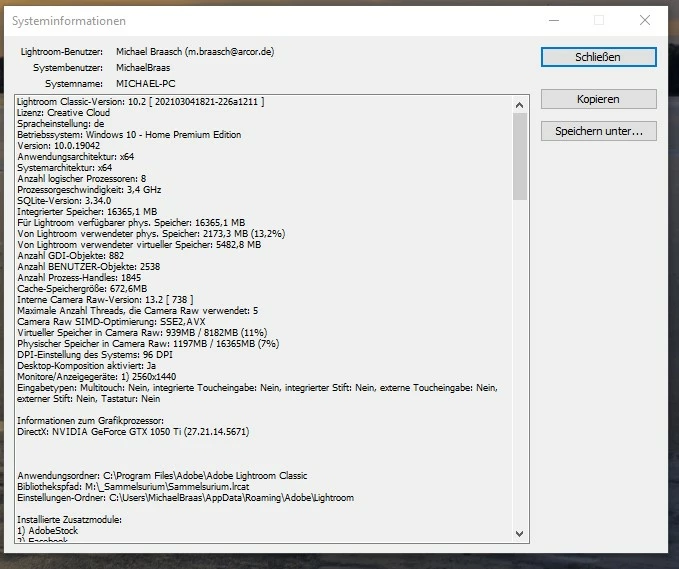This screenshot has height=569, width=679.
Task: Click Virtueller Speicher in Camera Raw line
Action: [142, 333]
